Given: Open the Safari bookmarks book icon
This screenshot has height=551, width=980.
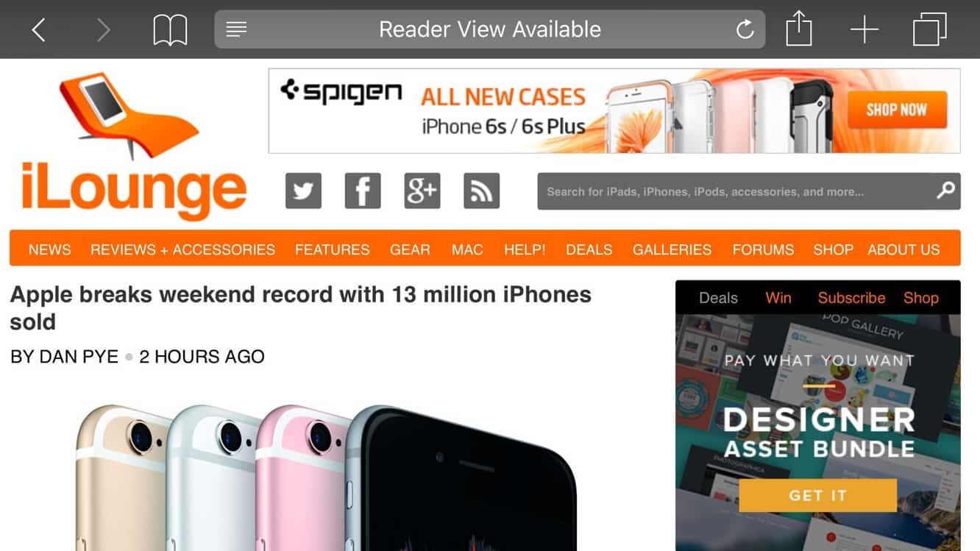Looking at the screenshot, I should [x=170, y=30].
